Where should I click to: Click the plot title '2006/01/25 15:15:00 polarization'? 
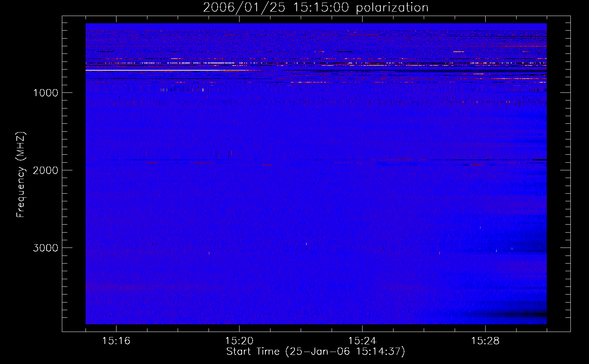(316, 8)
